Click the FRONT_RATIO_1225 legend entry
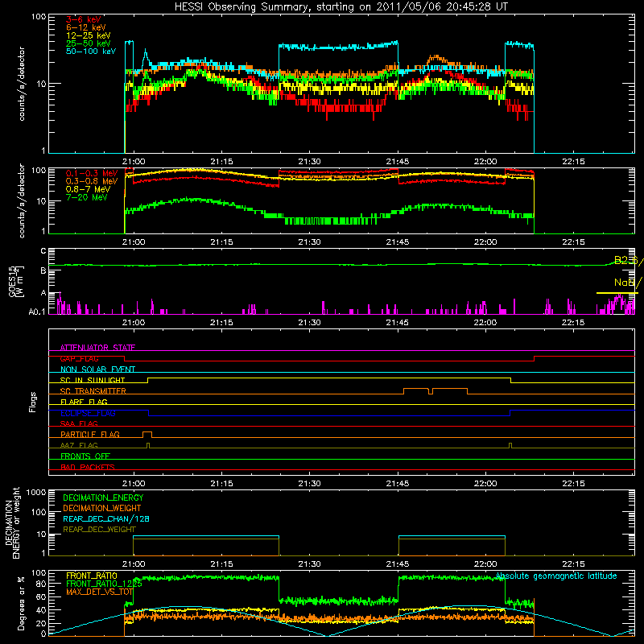The width and height of the screenshot is (644, 644). click(x=104, y=584)
